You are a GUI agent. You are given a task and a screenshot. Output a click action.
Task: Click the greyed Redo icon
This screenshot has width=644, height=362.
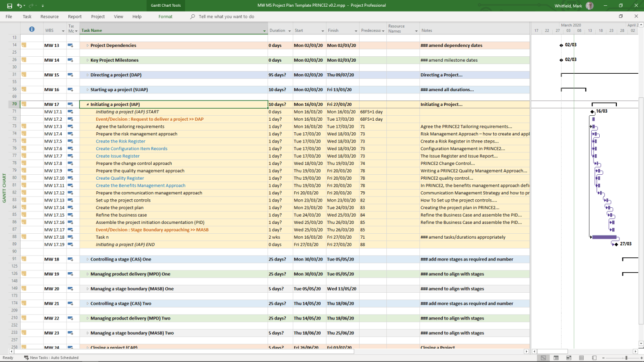30,5
